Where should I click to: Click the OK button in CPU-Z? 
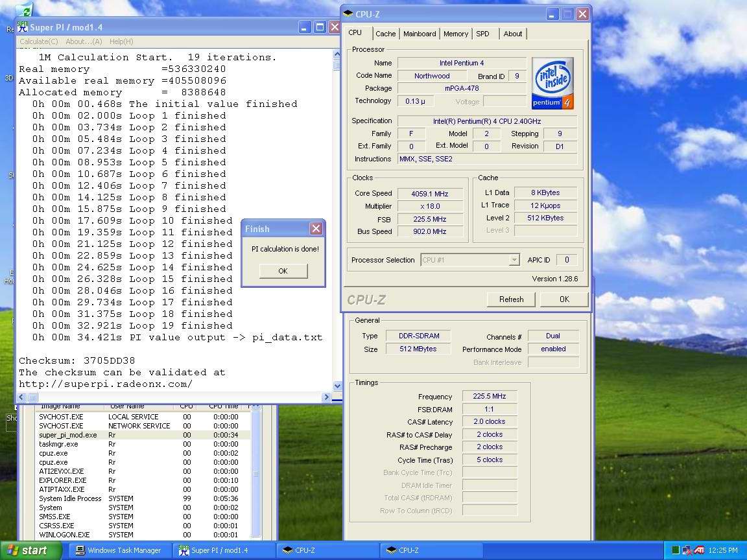coord(564,299)
